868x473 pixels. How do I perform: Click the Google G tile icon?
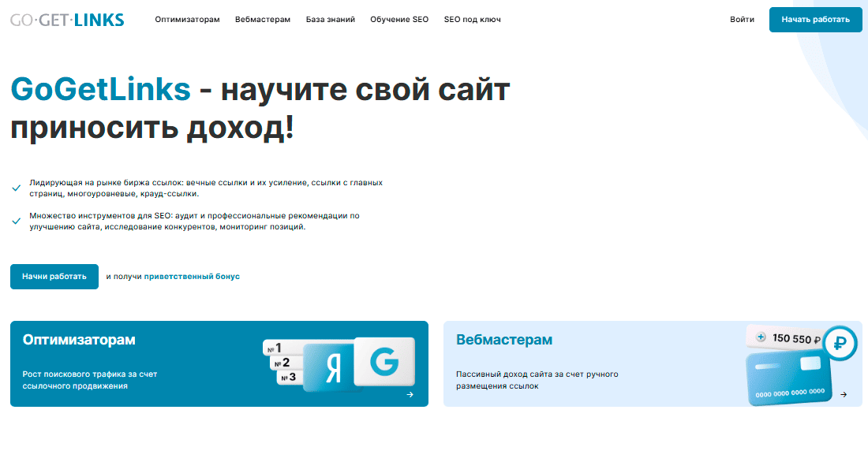(x=385, y=361)
